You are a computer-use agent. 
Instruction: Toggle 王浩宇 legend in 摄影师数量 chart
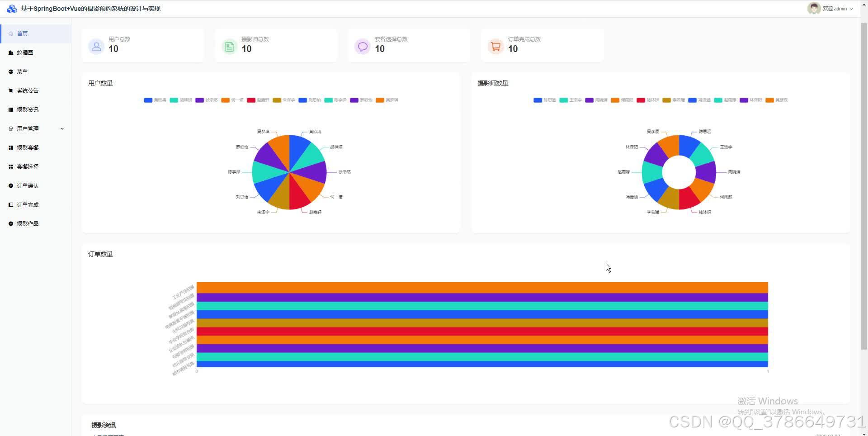point(571,100)
